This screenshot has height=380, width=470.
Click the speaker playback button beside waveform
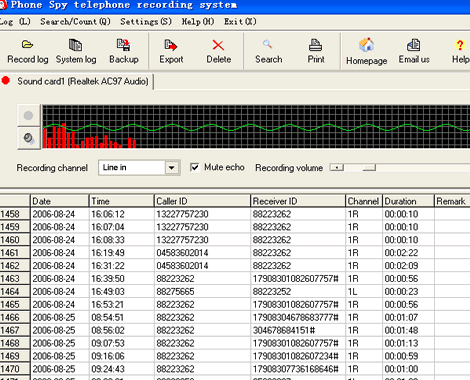29,138
